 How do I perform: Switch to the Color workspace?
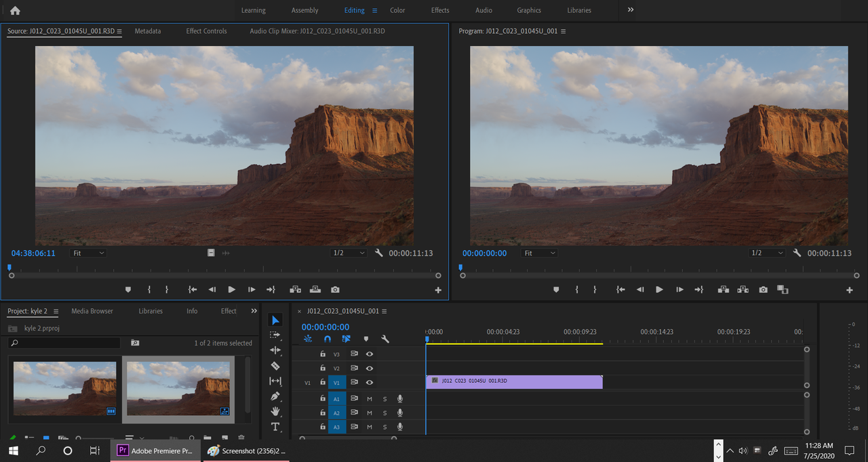397,10
